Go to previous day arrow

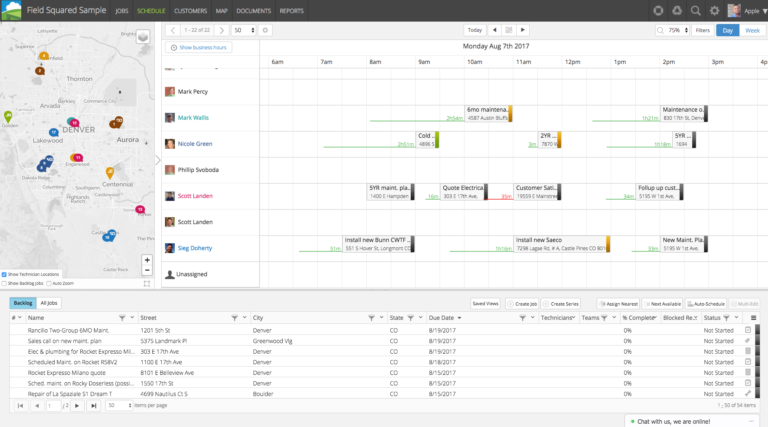495,30
